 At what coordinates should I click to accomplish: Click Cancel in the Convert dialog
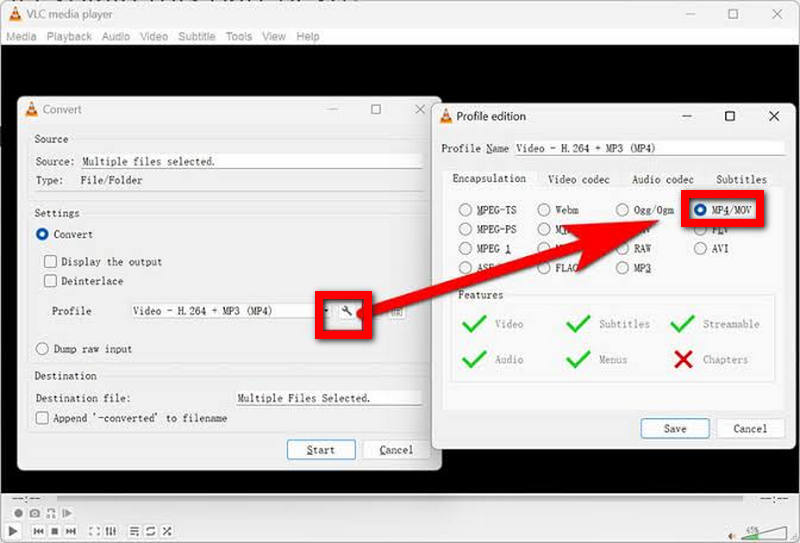pos(396,450)
